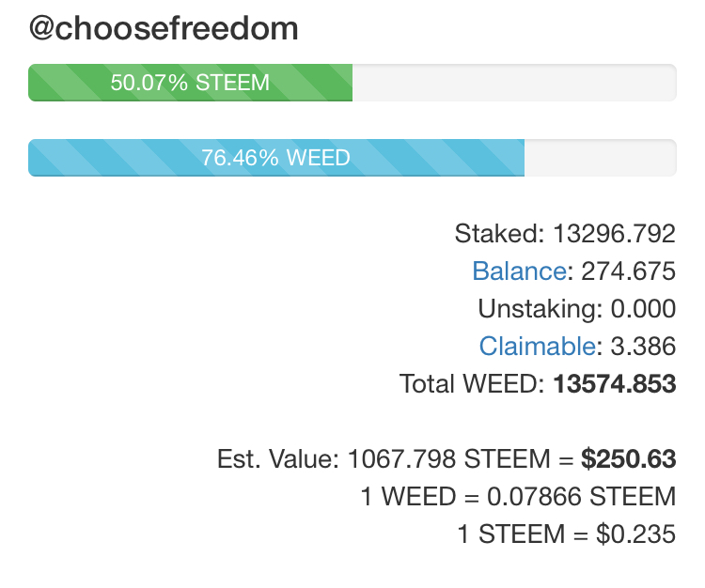Click the Unstaking label text
Screen dimensions: 705x588
point(534,309)
